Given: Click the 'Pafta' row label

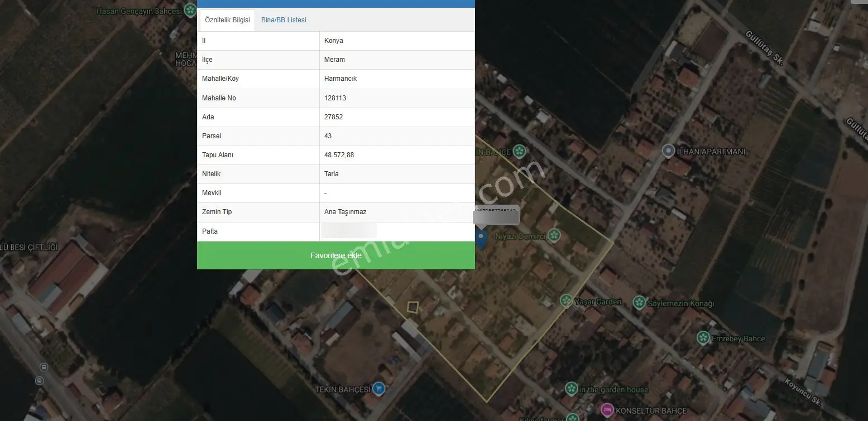Looking at the screenshot, I should [x=210, y=231].
